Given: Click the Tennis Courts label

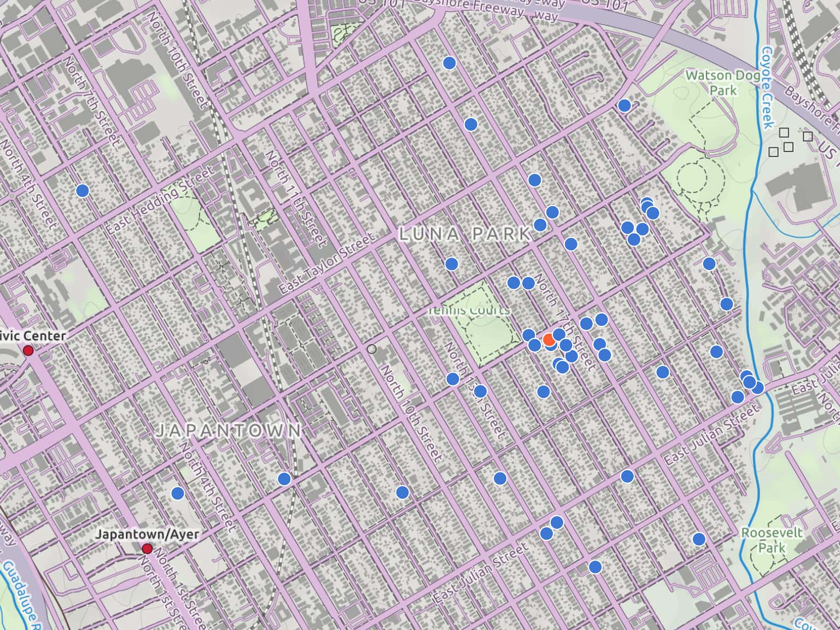Looking at the screenshot, I should (469, 311).
